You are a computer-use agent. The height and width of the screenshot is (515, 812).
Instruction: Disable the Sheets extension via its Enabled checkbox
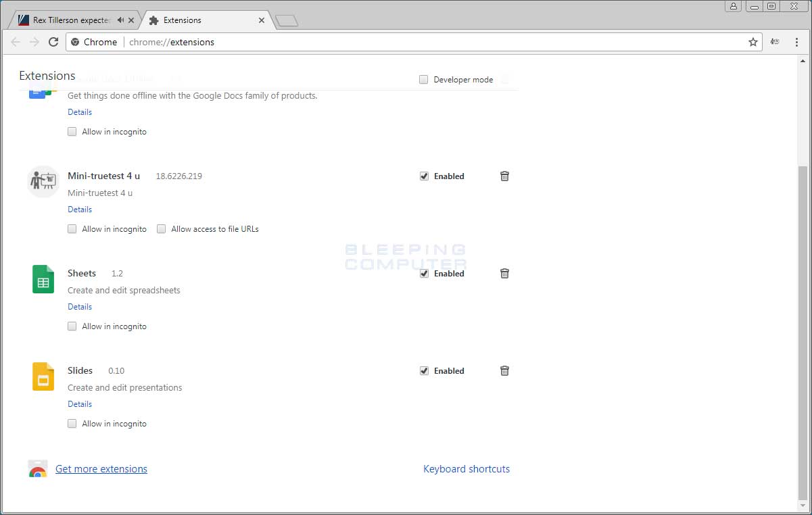click(424, 273)
